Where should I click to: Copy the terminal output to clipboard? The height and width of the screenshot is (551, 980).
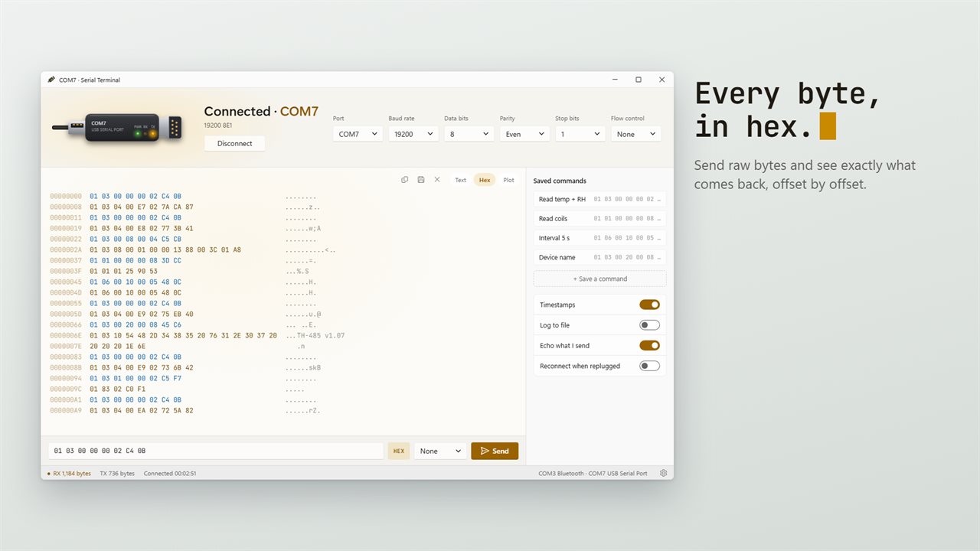[x=405, y=180]
